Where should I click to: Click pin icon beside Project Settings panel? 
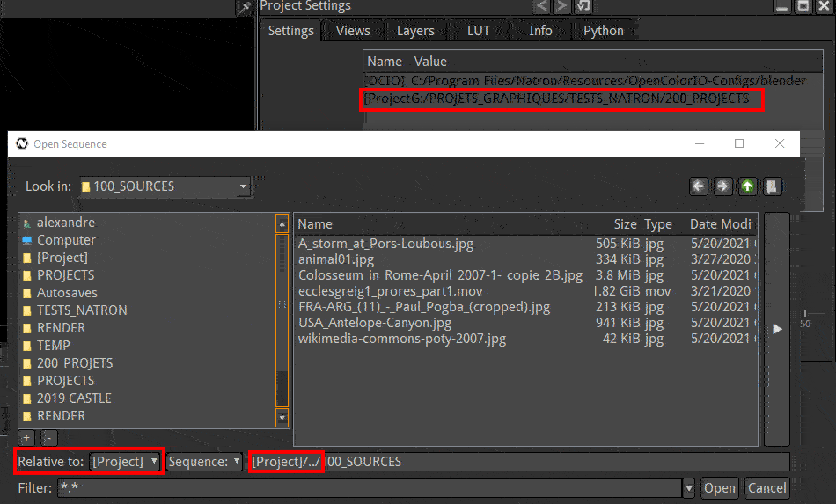[x=245, y=7]
